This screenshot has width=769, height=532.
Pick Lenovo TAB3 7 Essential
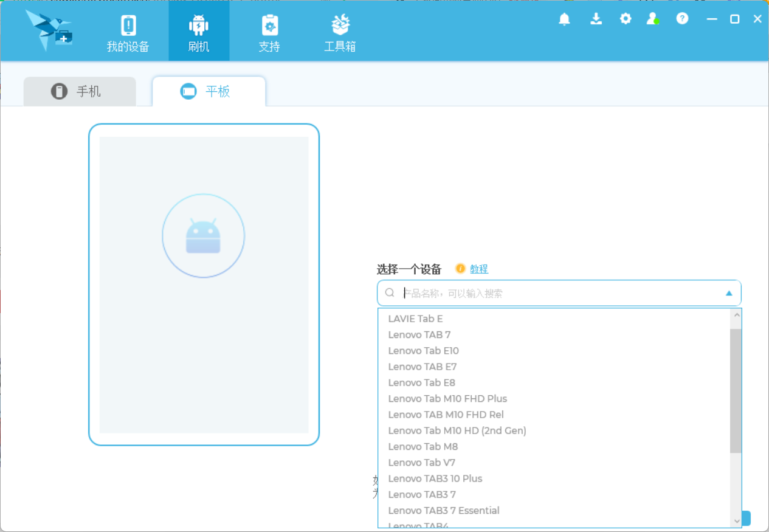[x=554, y=511]
